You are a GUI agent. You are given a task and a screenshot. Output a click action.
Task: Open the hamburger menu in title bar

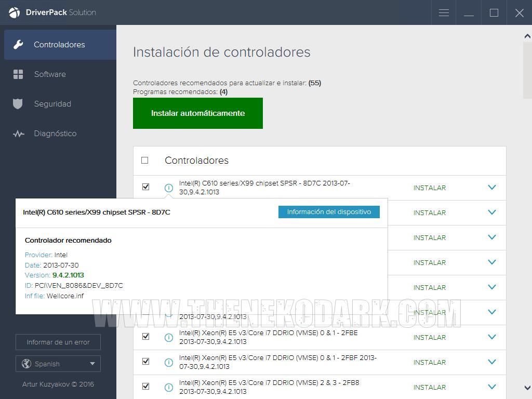(x=444, y=13)
